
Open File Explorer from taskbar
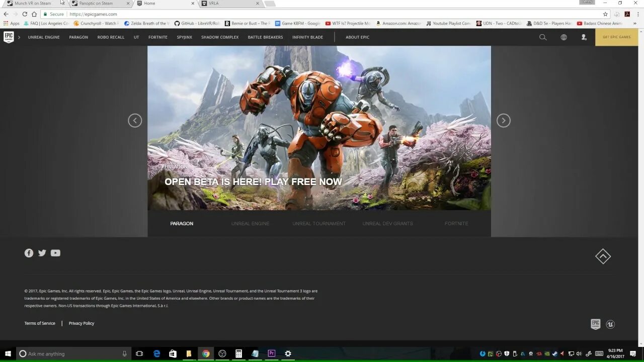[x=189, y=353]
